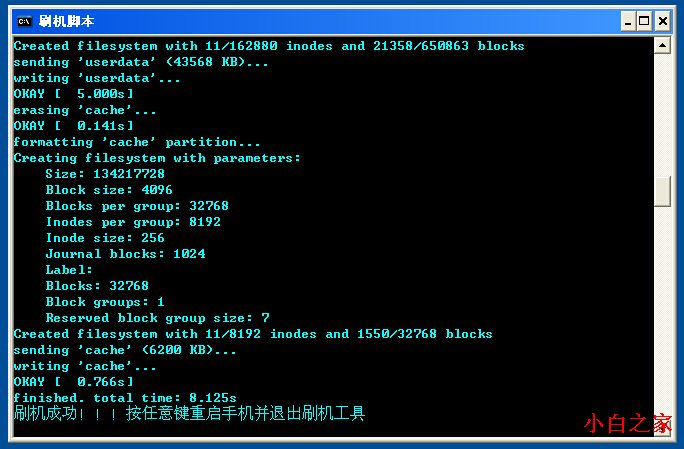
Task: Click the 'Block size: 4096' line
Action: tap(109, 190)
